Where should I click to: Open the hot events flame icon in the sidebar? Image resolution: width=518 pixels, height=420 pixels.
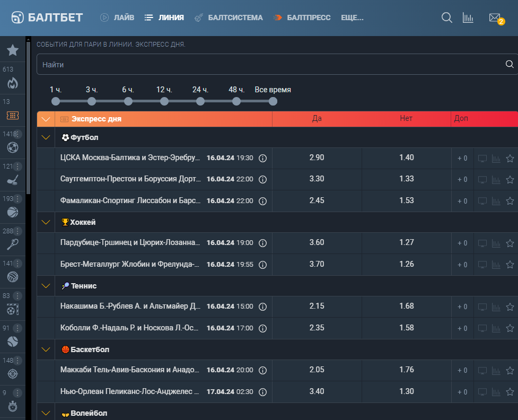pyautogui.click(x=13, y=83)
